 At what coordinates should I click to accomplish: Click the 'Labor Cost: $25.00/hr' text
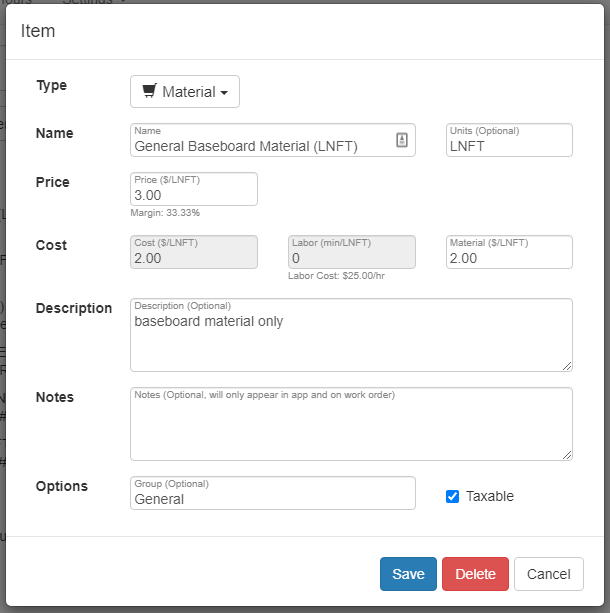pos(336,276)
